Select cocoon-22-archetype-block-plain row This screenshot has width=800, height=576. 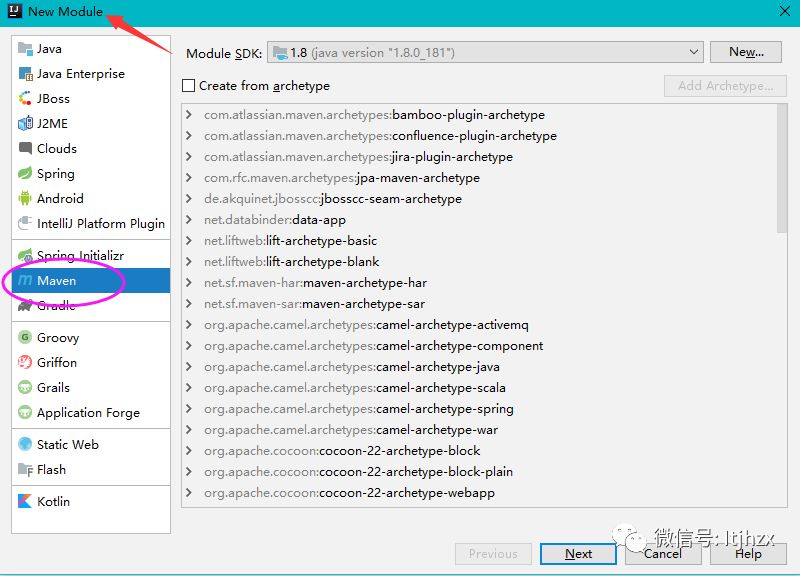click(x=484, y=472)
